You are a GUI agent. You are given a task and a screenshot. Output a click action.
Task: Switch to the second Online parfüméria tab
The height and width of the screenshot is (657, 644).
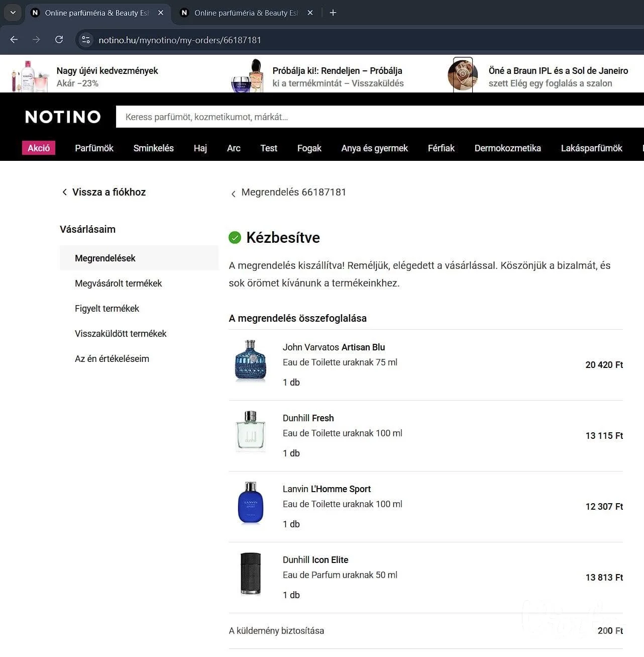[246, 13]
